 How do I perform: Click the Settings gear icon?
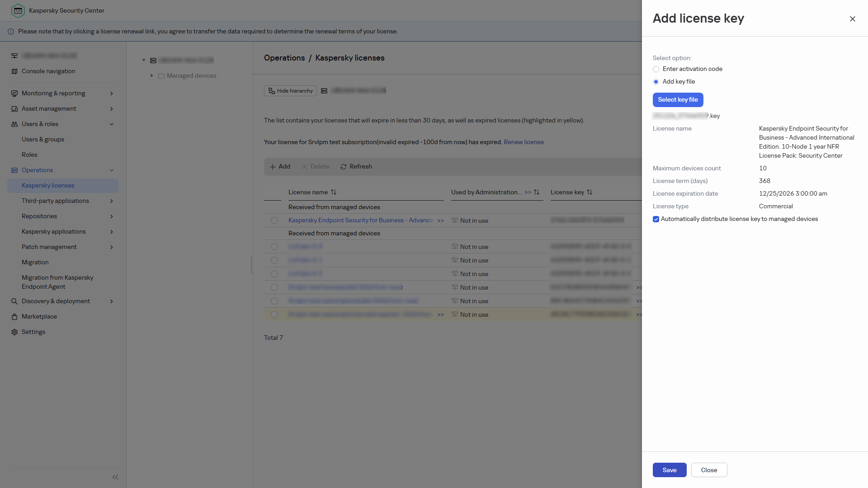(14, 332)
